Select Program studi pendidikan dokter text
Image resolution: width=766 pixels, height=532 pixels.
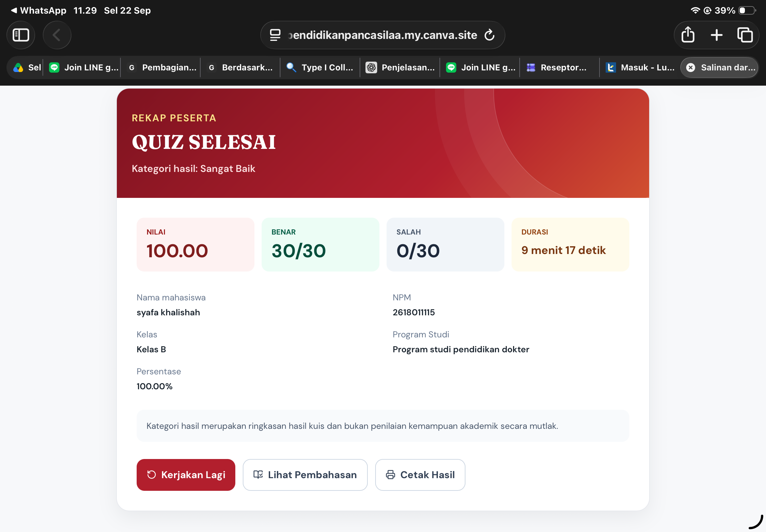461,349
